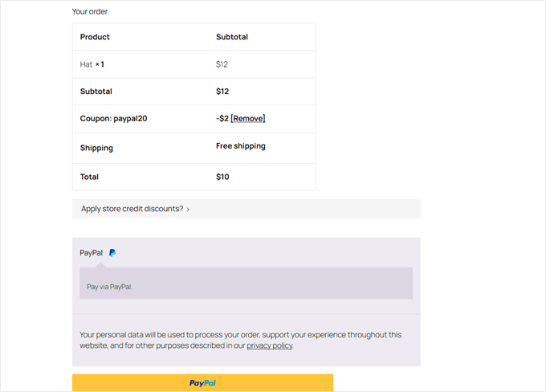
Task: Expand Apply store credit discounts section
Action: tap(133, 209)
